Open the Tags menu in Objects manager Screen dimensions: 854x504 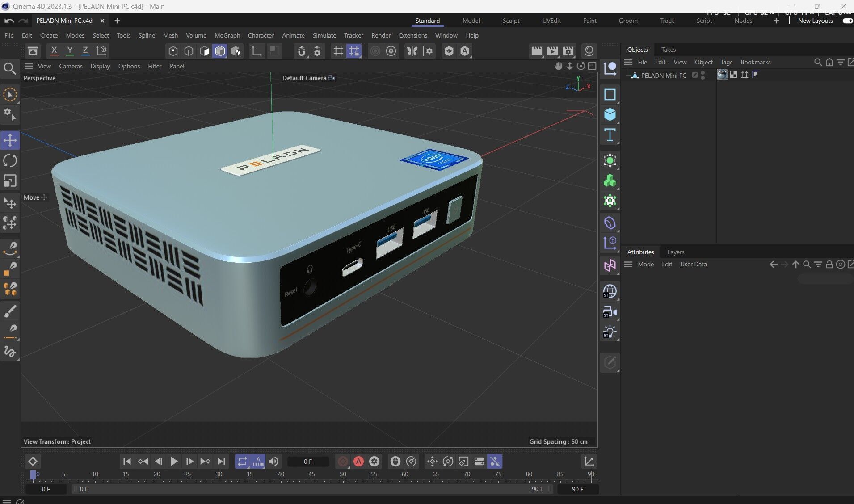726,62
